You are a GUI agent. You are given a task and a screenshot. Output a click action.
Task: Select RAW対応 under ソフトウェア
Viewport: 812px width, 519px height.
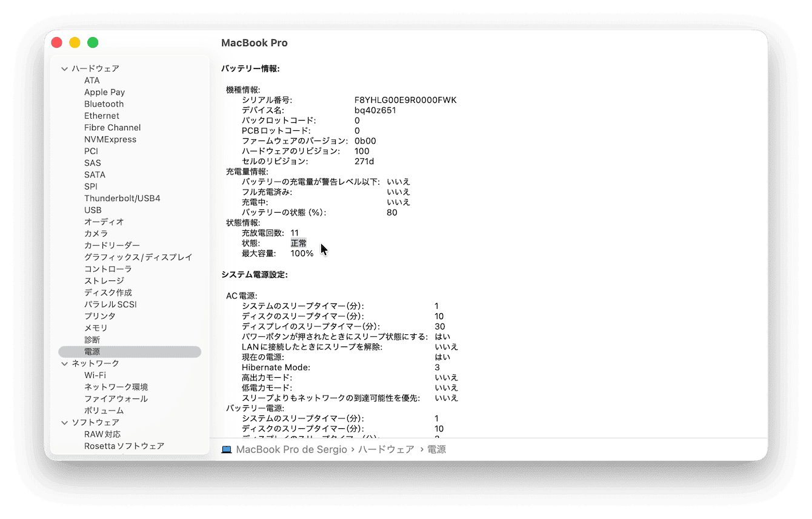102,434
